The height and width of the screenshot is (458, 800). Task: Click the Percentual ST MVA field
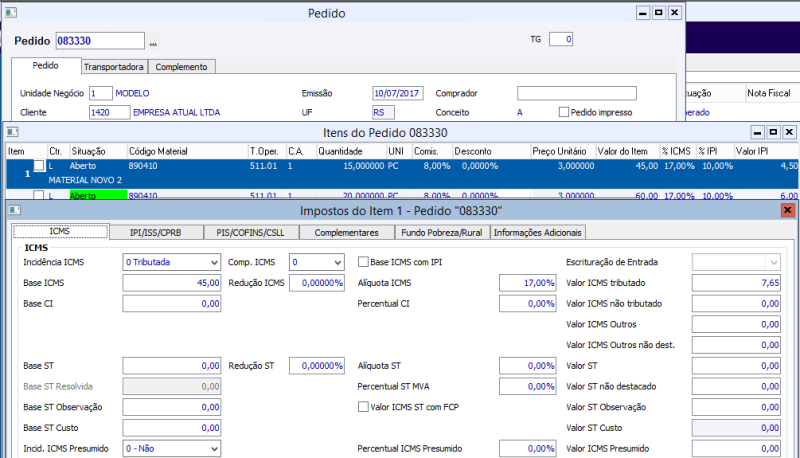[528, 387]
